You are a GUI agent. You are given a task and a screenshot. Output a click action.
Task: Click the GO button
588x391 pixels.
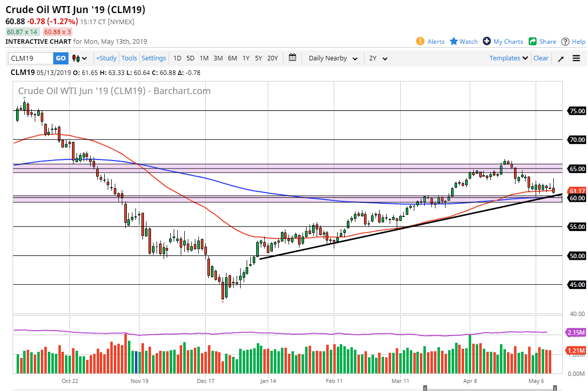pos(60,58)
